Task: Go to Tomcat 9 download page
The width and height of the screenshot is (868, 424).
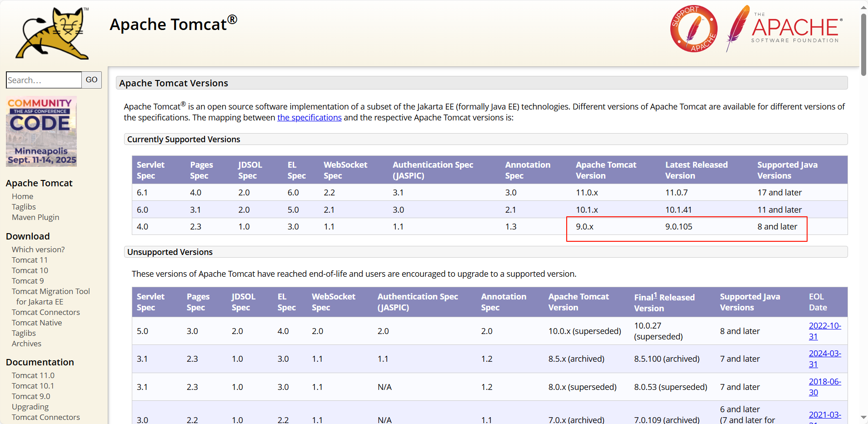Action: point(28,281)
